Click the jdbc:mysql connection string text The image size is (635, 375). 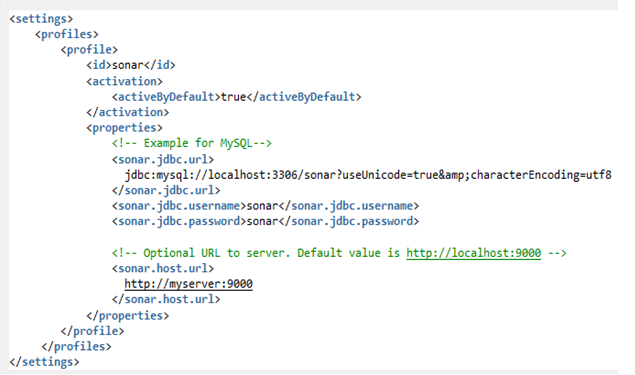tap(368, 175)
